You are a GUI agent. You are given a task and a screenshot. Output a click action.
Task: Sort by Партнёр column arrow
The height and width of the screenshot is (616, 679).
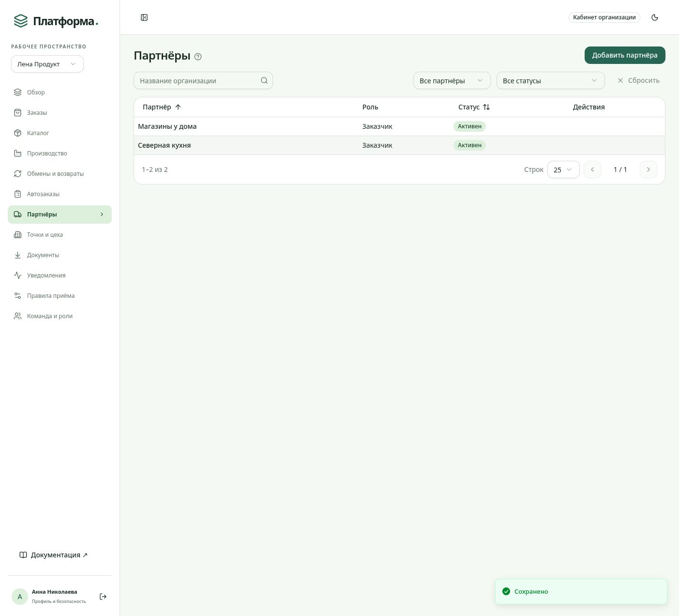[178, 107]
